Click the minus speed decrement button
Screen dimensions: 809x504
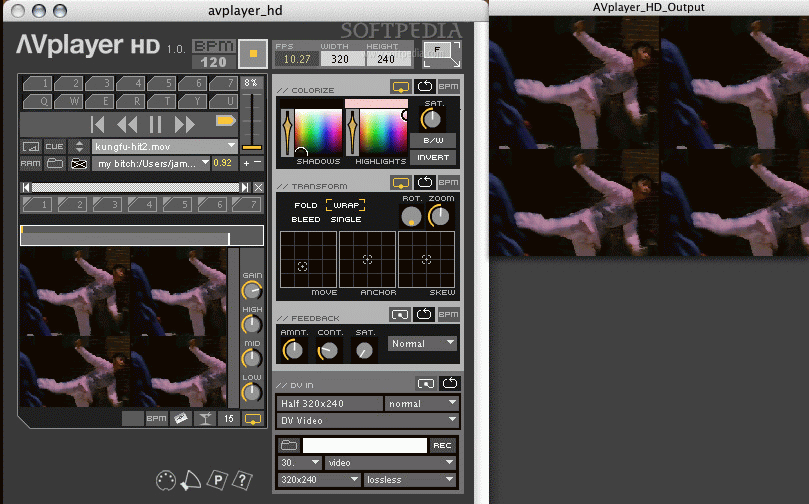[257, 162]
